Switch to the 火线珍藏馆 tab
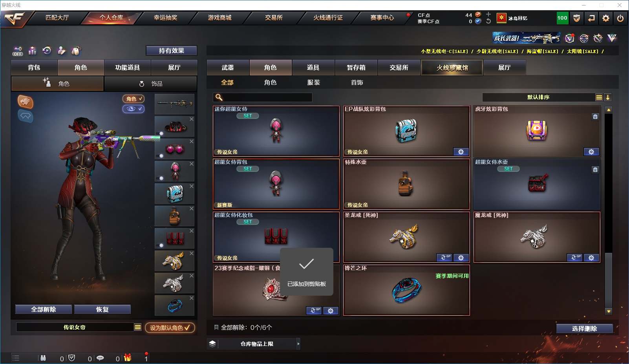 (452, 68)
